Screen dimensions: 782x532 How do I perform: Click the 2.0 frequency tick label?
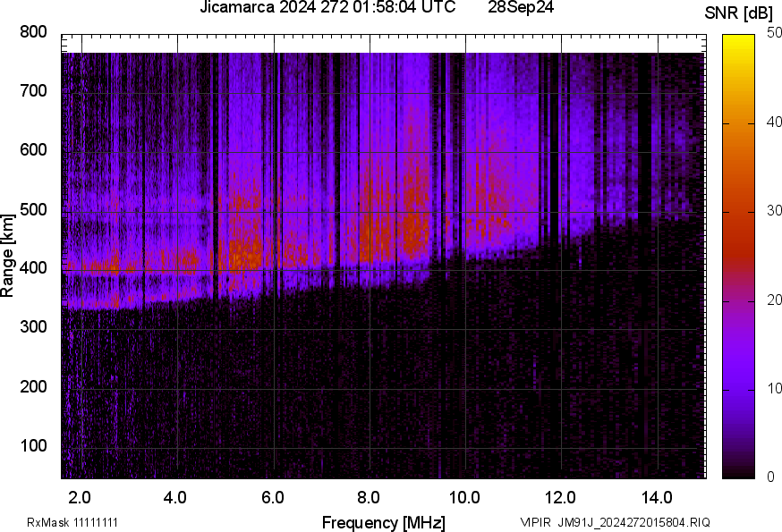point(81,497)
